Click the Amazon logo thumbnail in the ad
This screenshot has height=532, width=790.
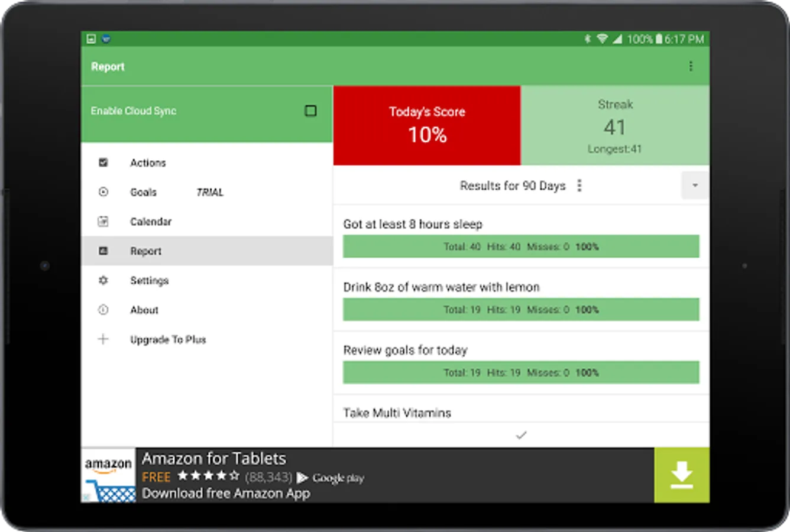coord(108,475)
